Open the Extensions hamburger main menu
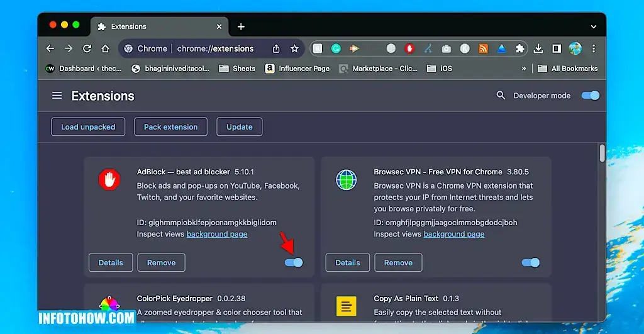 (x=57, y=96)
